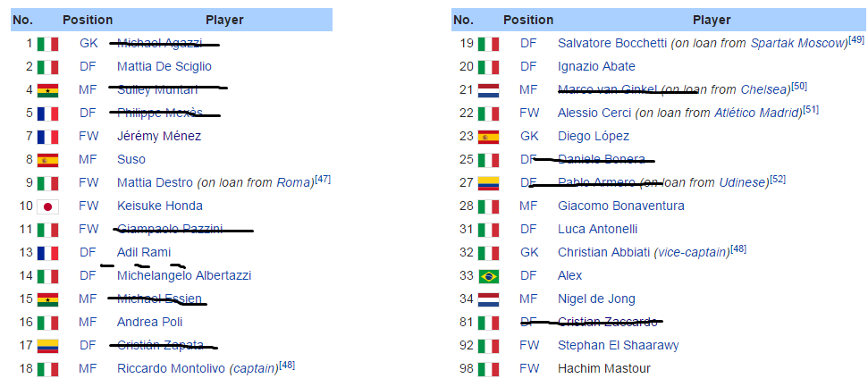Image resolution: width=868 pixels, height=387 pixels.
Task: Click the Japan flag beside Keisuke Honda
Action: [x=47, y=206]
